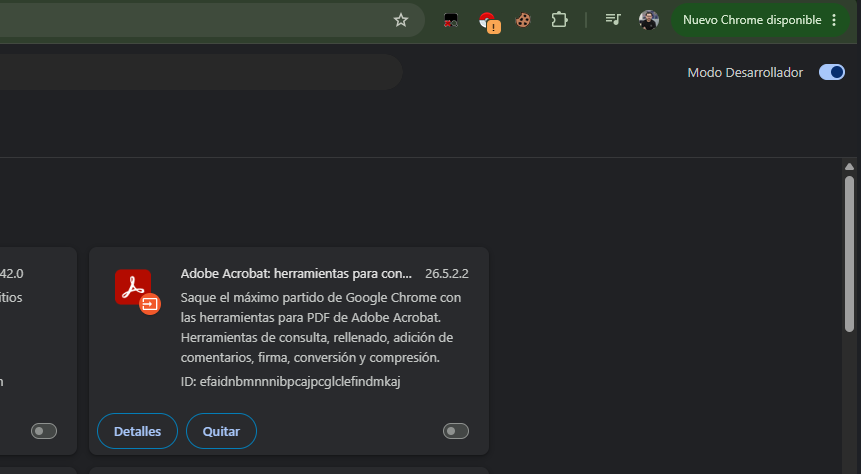Open Detalles for Adobe Acrobat extension
Viewport: 861px width, 474px height.
click(x=137, y=431)
